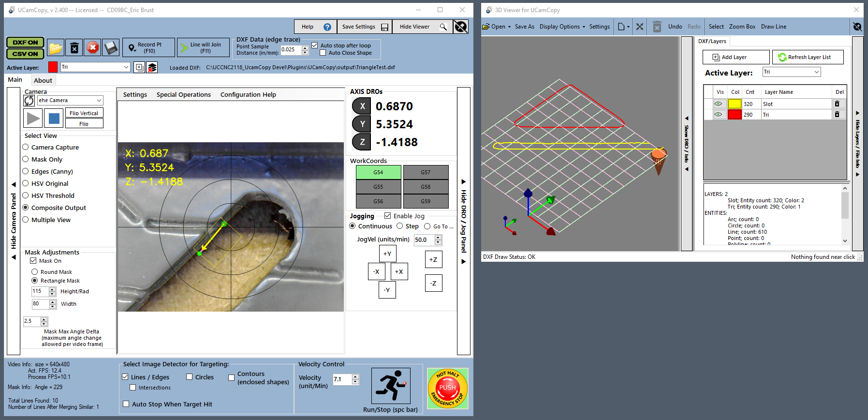Viewport: 868px width, 420px height.
Task: Collapse panel via Hide Camera Panel strip
Action: 14,221
